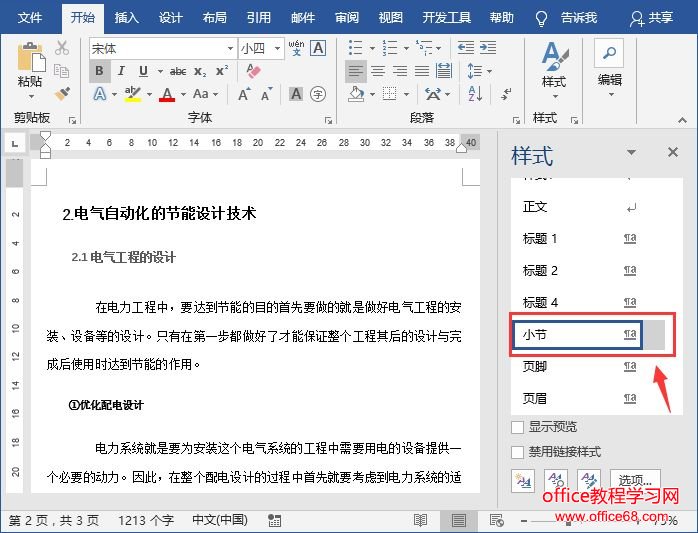This screenshot has width=698, height=533.
Task: Toggle left alignment
Action: point(356,71)
